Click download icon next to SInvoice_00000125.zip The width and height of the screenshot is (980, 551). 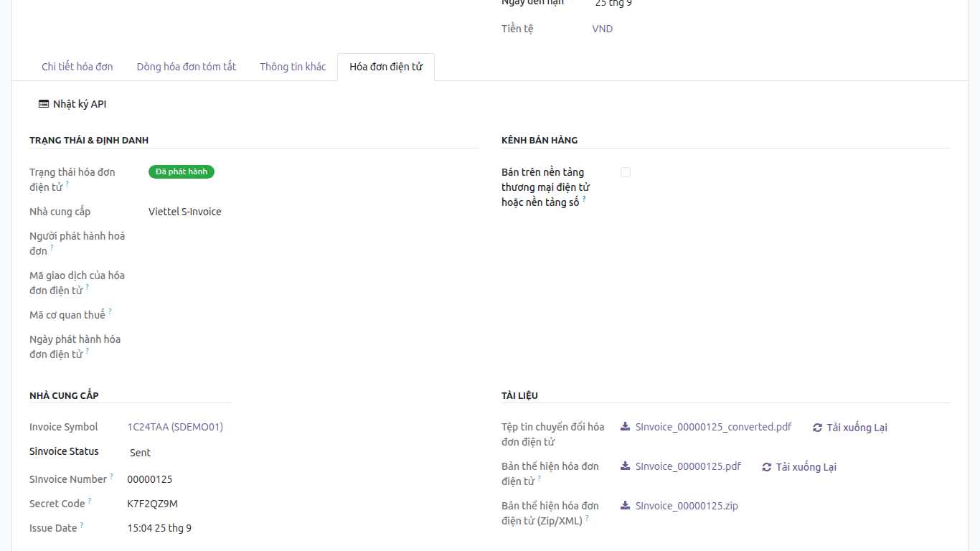click(x=625, y=506)
